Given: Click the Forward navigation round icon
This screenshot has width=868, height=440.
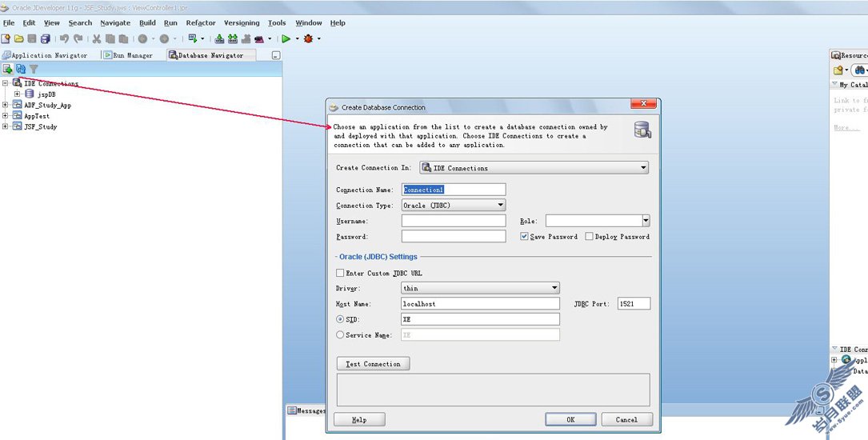Looking at the screenshot, I should point(165,38).
